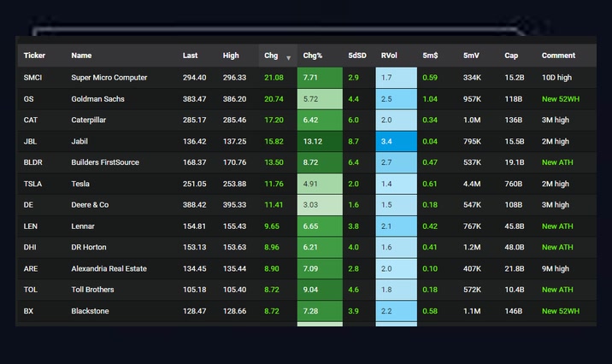Click Caterpillar's 6.42 Chg% cell
The height and width of the screenshot is (364, 612).
pyautogui.click(x=320, y=120)
